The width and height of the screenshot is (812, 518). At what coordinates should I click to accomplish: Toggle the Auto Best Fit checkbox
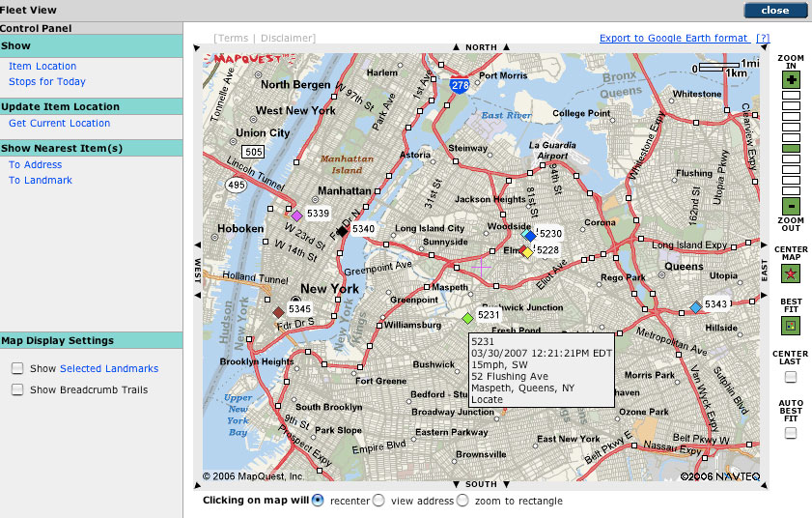(x=790, y=432)
